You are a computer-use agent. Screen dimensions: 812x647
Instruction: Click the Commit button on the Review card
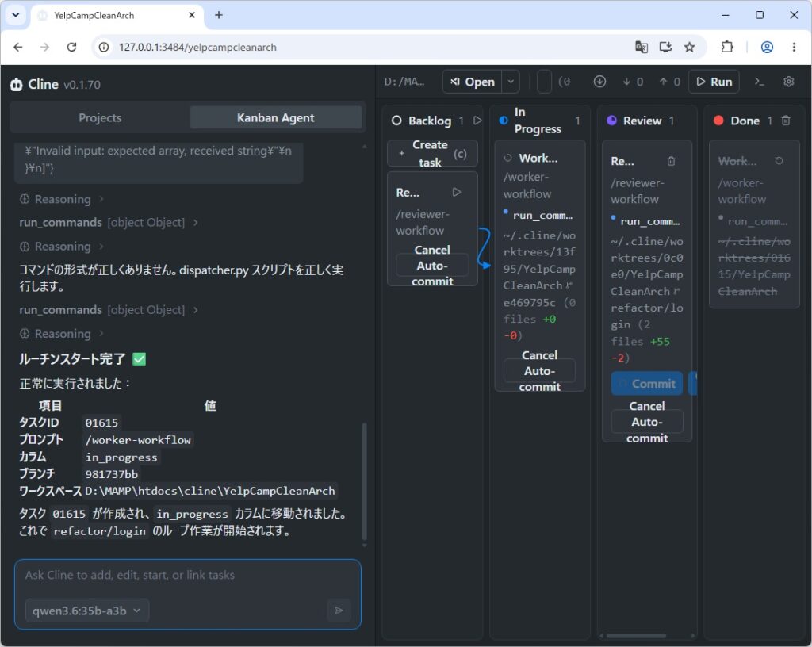click(x=647, y=384)
